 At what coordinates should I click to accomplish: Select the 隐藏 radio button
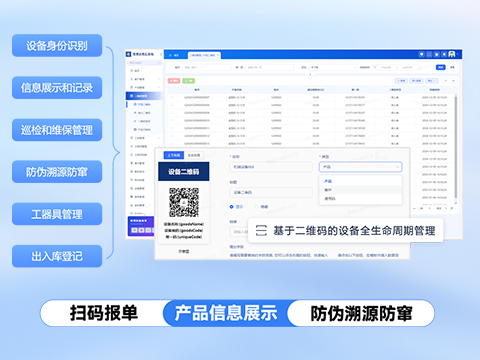tap(257, 207)
